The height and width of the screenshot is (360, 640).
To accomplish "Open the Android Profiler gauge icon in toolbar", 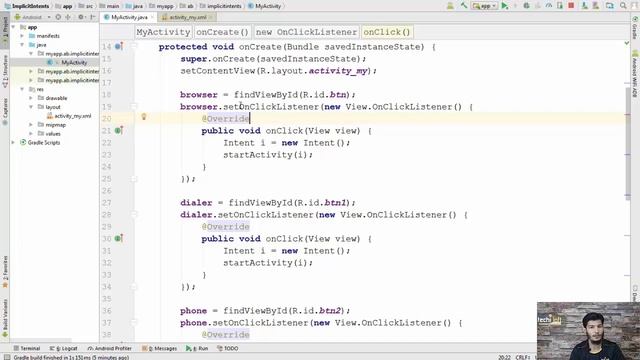I will coord(549,6).
